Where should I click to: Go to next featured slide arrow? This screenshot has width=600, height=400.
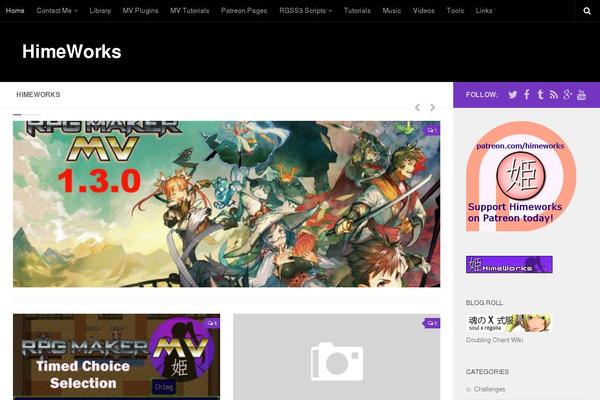click(x=432, y=108)
